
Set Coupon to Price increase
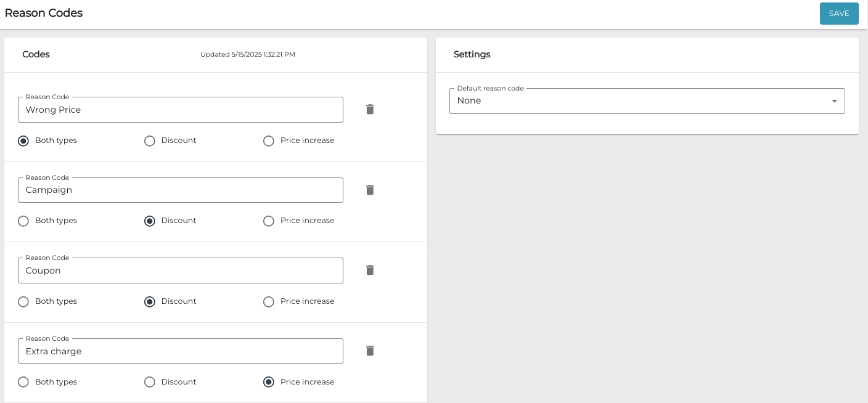269,302
